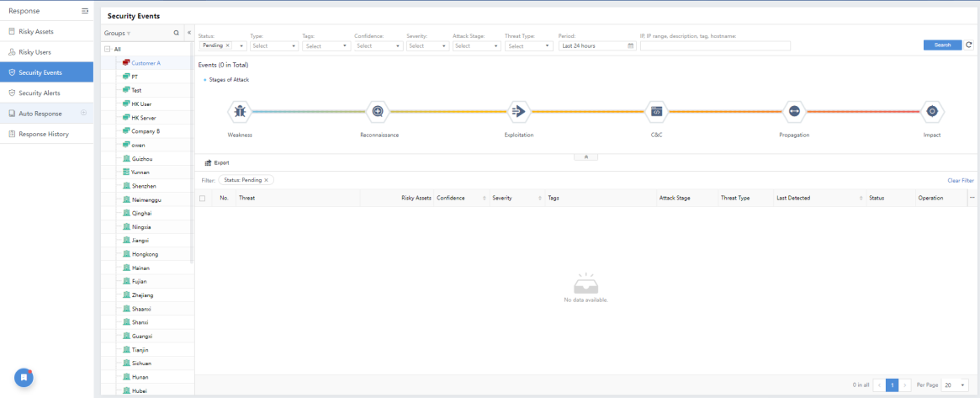Open the Attack Stage dropdown
The image size is (980, 398).
(x=477, y=45)
